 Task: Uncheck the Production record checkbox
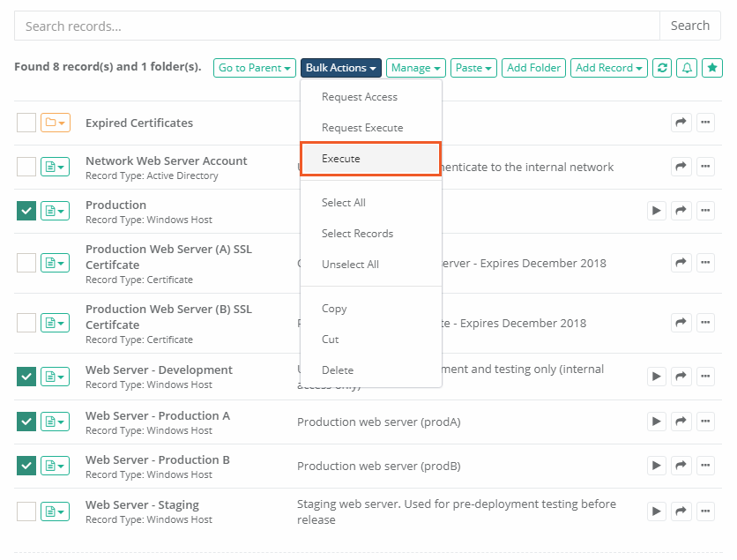[26, 211]
